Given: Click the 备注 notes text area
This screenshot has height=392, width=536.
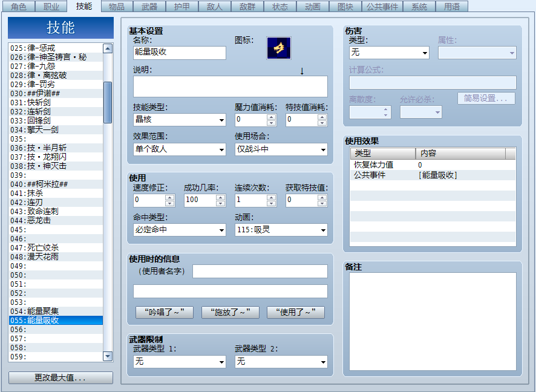Looking at the screenshot, I should [x=433, y=321].
